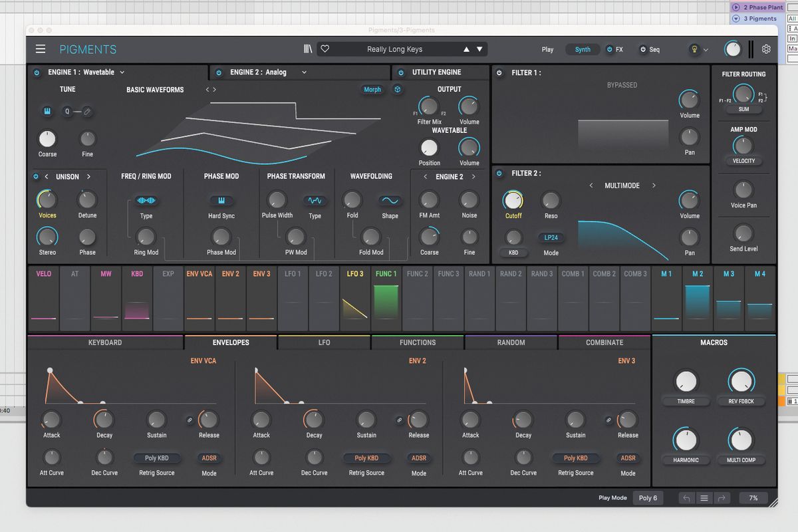Click the heart icon to favorite the preset
Viewport: 798px width, 532px height.
(325, 49)
